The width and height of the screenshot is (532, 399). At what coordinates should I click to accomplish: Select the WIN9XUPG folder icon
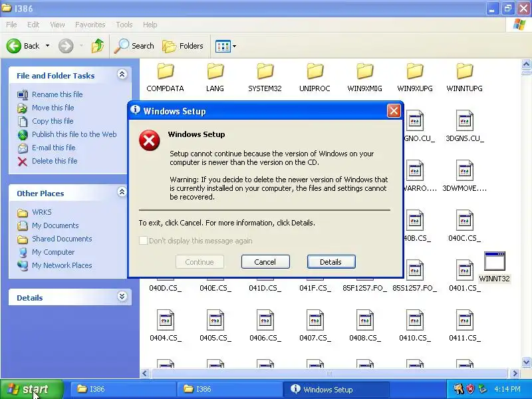pos(414,71)
